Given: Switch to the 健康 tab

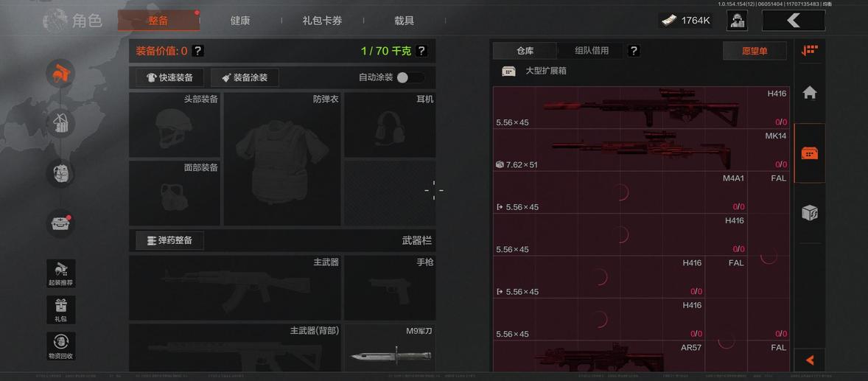Looking at the screenshot, I should pos(240,21).
